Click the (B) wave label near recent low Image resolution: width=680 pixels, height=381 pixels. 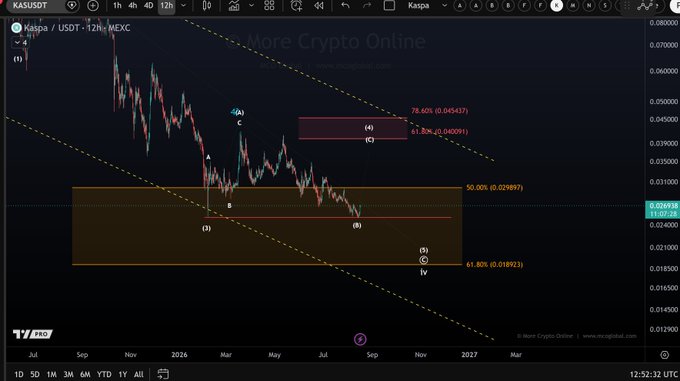[357, 225]
